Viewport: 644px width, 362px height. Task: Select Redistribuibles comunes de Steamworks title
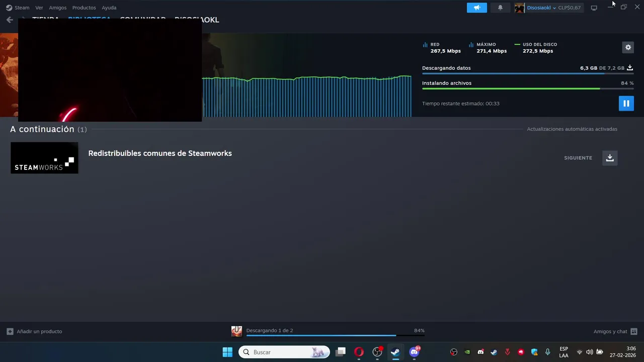pyautogui.click(x=160, y=153)
